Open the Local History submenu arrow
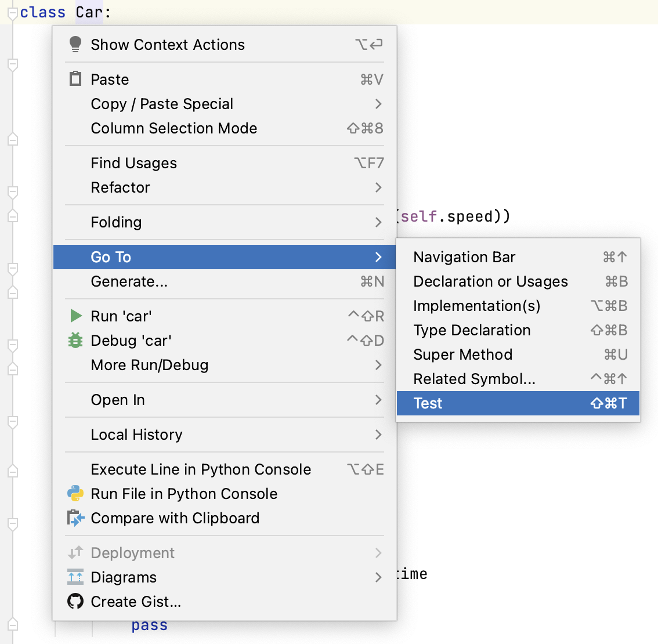Screen dimensions: 658x644 [378, 435]
